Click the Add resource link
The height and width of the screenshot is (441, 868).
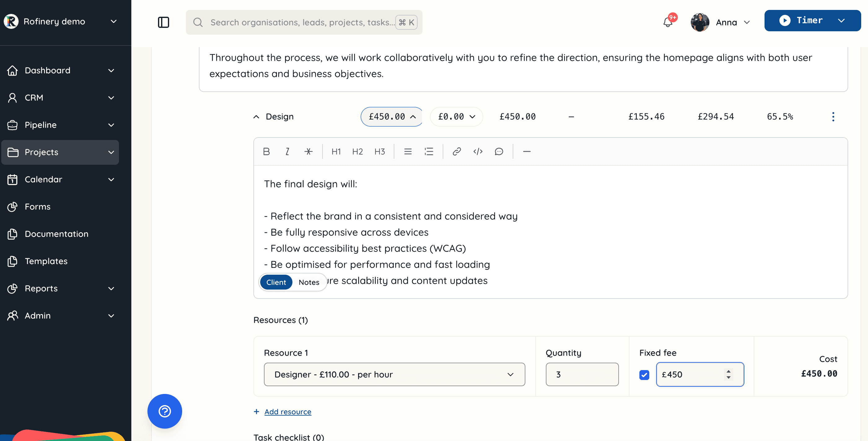[x=287, y=412]
